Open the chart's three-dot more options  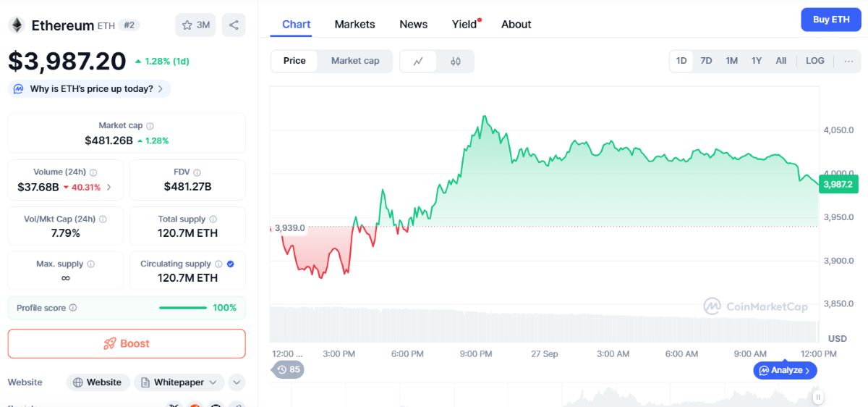coord(849,61)
